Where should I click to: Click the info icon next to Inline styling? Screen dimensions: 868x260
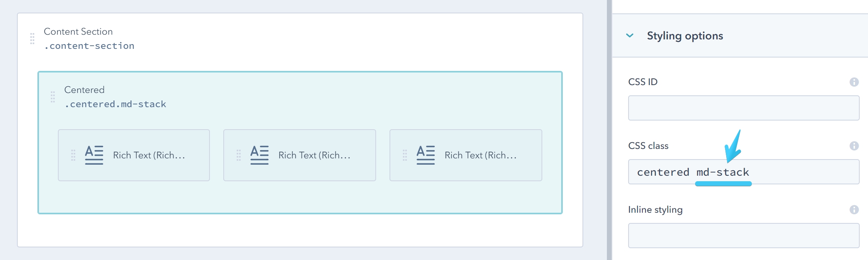(855, 210)
